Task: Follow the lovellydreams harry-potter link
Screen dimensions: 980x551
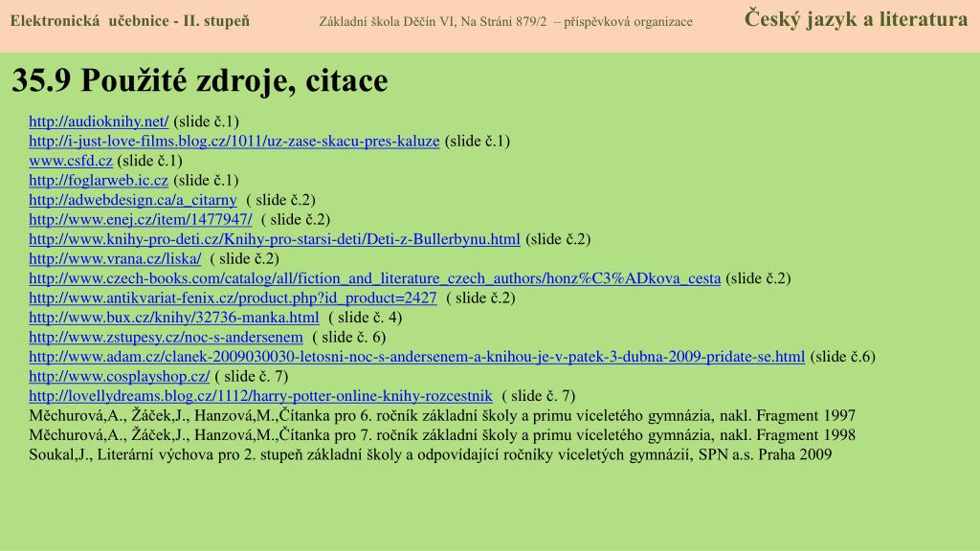Action: click(260, 396)
